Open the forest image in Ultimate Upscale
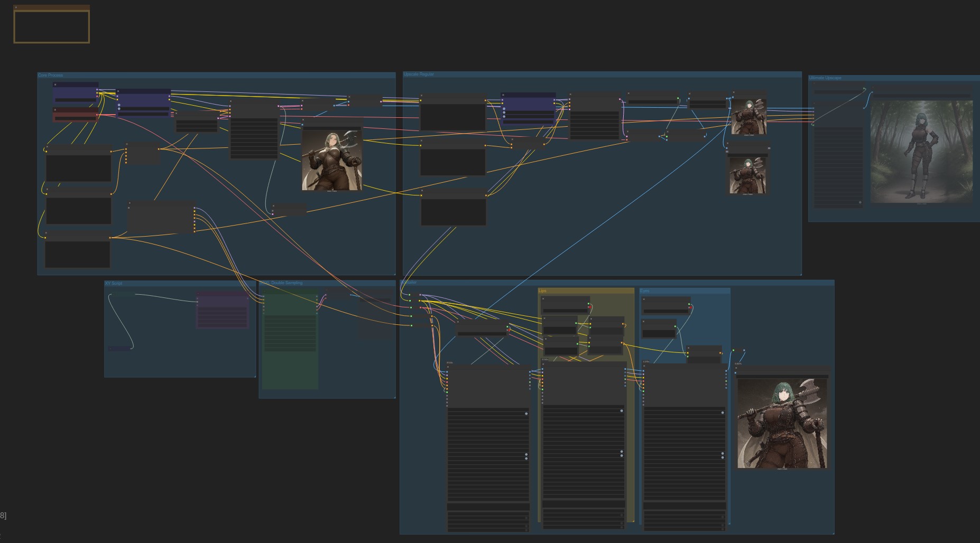980x543 pixels. pos(921,152)
